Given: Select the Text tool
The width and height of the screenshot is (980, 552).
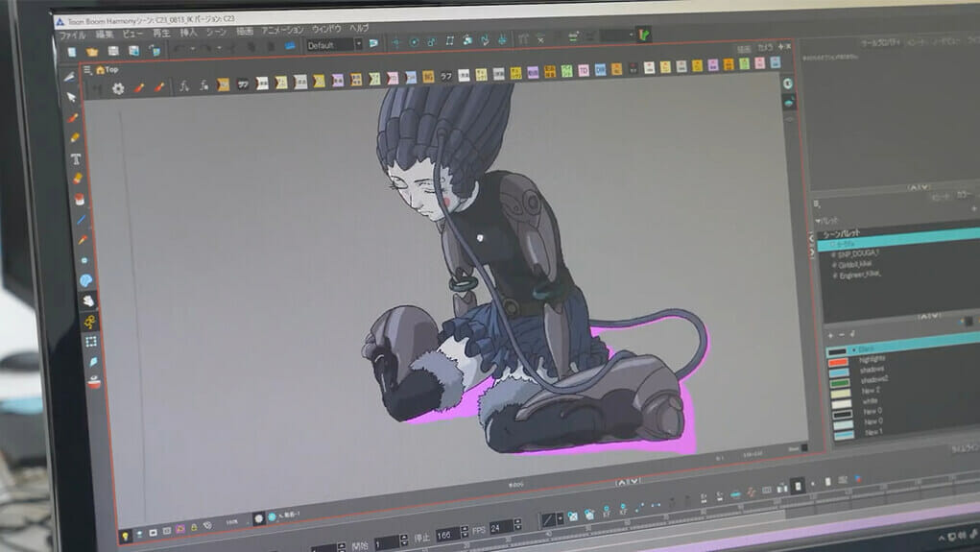Looking at the screenshot, I should [x=76, y=158].
